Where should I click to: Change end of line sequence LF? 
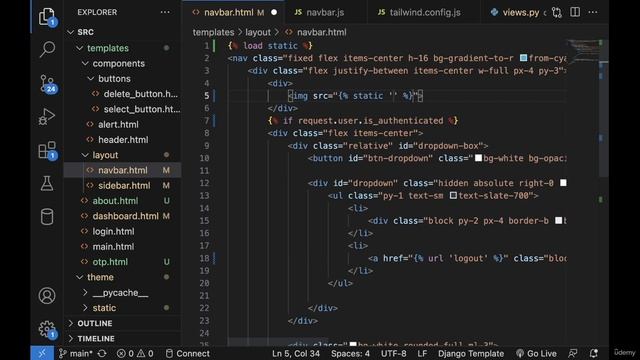pyautogui.click(x=422, y=353)
